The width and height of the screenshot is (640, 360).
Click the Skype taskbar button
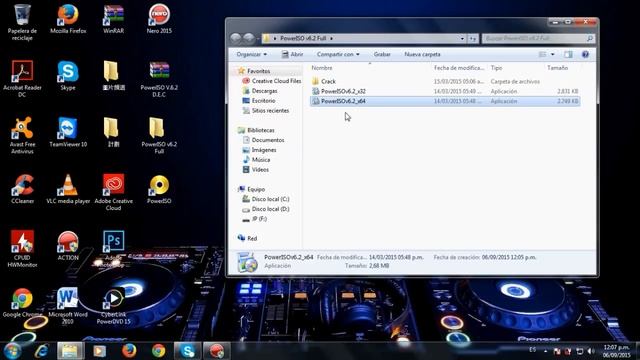click(187, 351)
